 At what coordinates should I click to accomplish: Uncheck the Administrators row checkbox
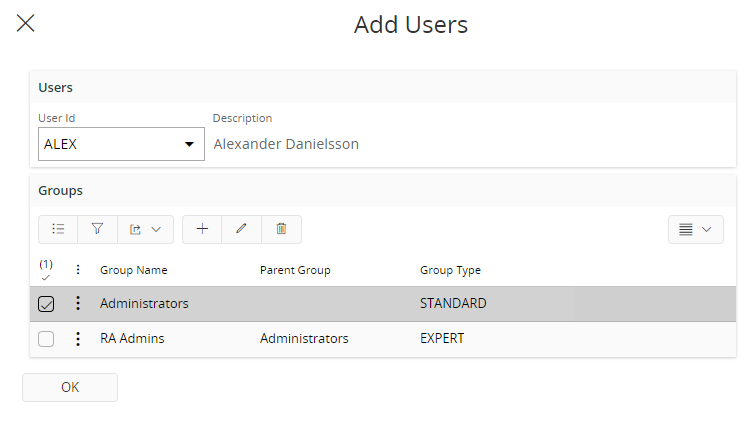pos(46,304)
